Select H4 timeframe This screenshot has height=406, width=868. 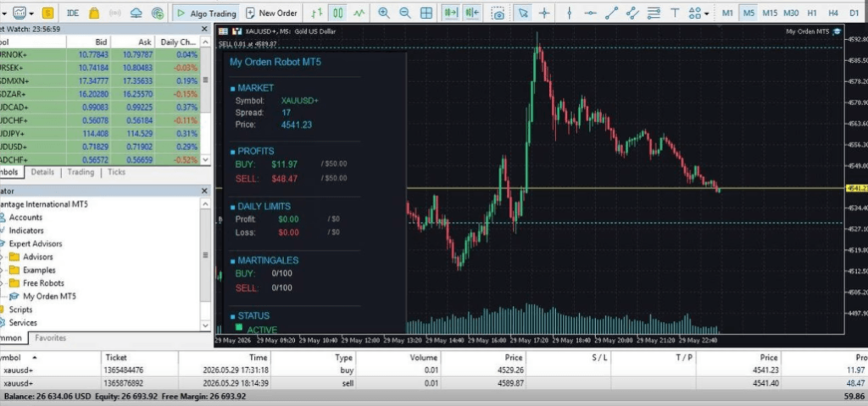(833, 13)
